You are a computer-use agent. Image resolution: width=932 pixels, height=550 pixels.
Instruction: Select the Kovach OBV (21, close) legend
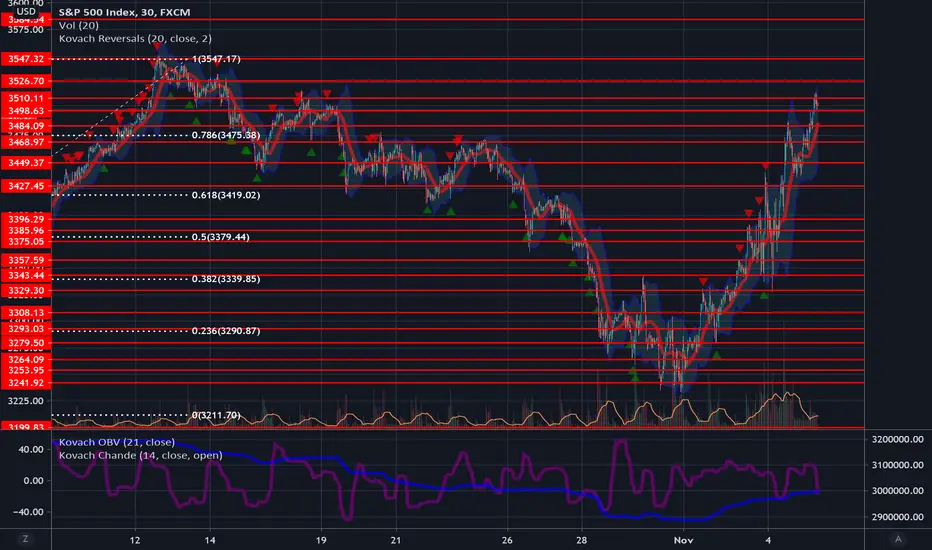click(116, 442)
